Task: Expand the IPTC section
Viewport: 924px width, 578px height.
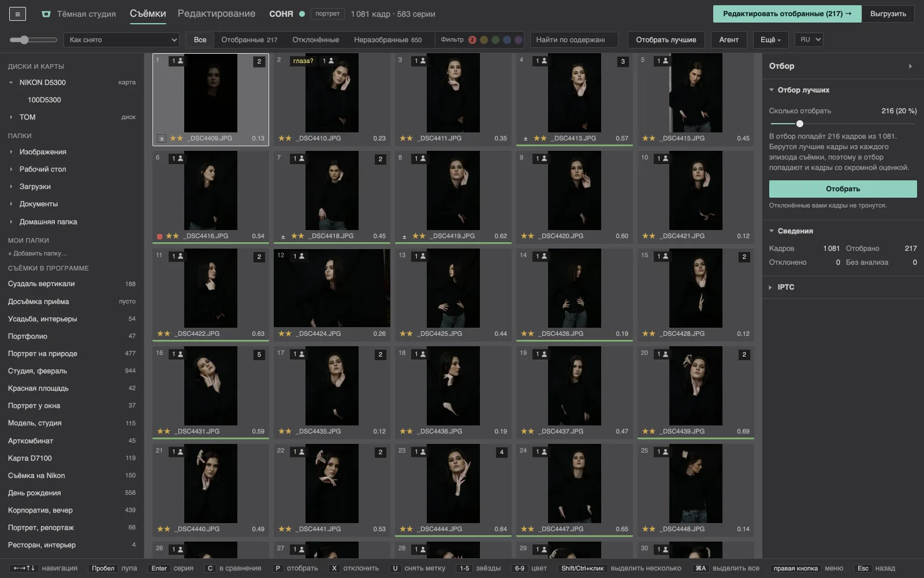Action: (x=770, y=287)
